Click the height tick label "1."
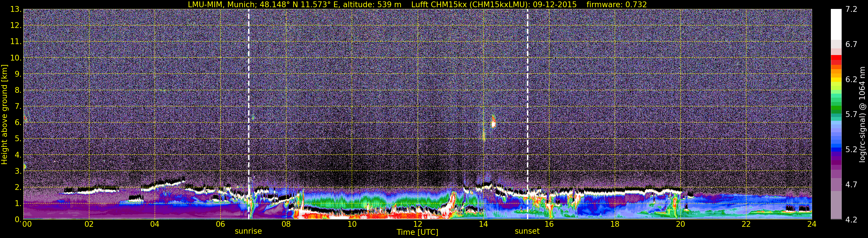868x238 pixels. (x=18, y=204)
